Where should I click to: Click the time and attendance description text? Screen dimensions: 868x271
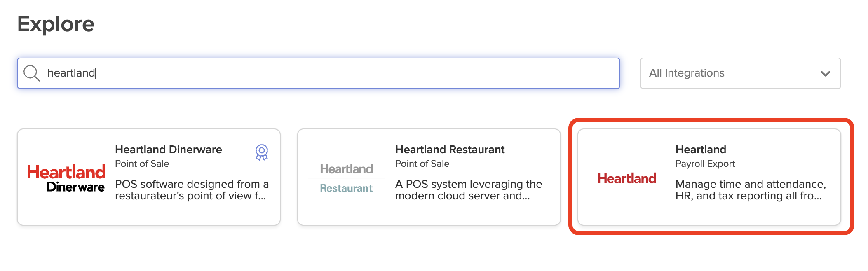751,190
